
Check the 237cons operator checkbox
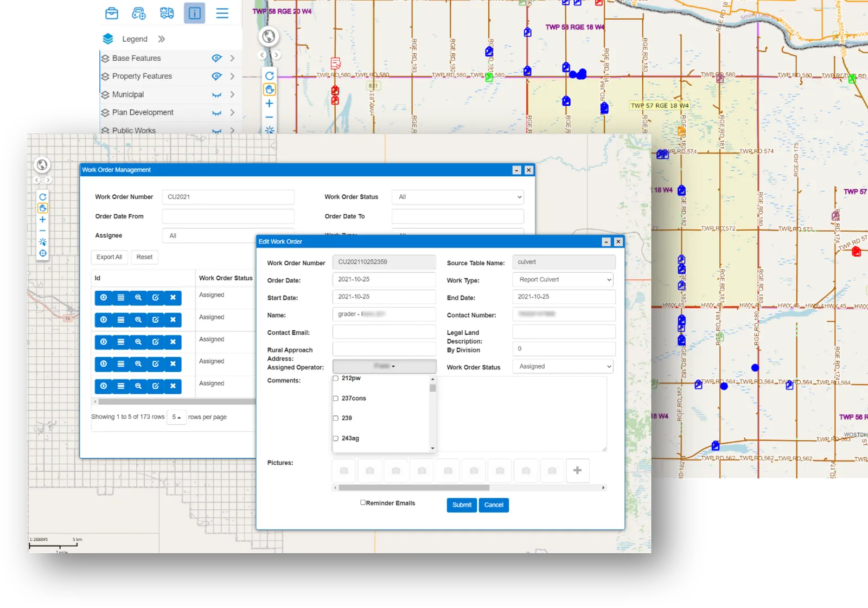pos(336,399)
